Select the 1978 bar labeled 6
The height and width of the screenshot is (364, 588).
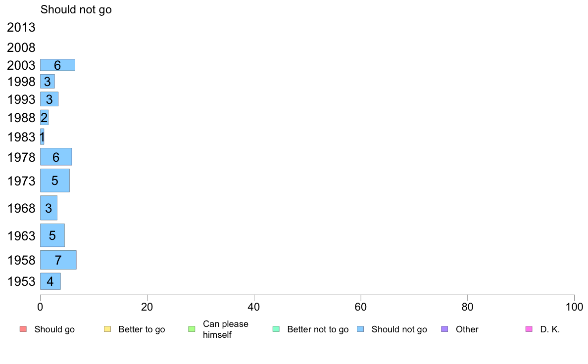(x=56, y=157)
